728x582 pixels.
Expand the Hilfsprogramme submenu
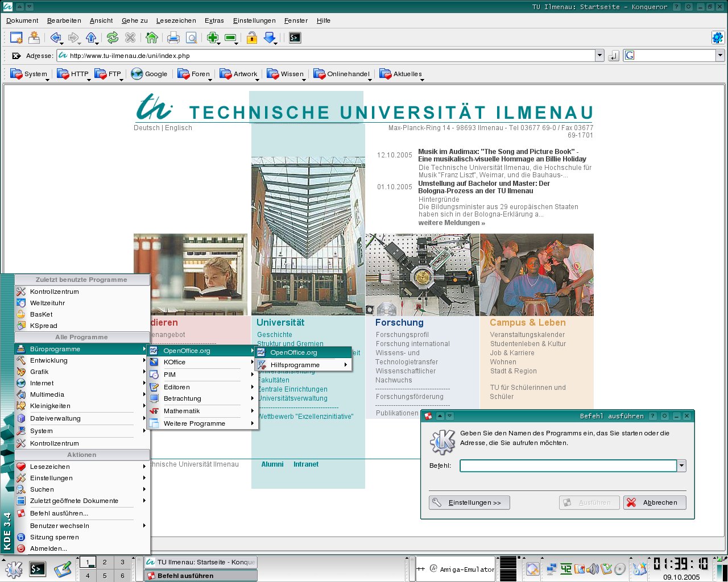point(303,365)
